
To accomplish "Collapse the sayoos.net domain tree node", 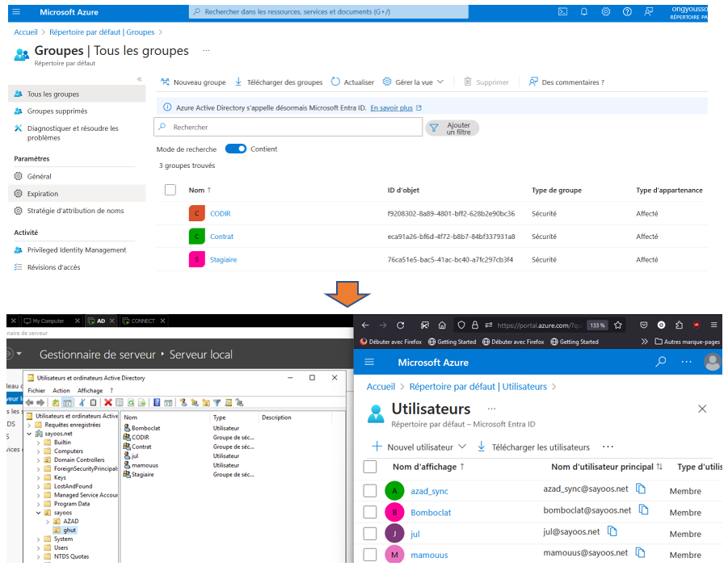I will (x=30, y=434).
